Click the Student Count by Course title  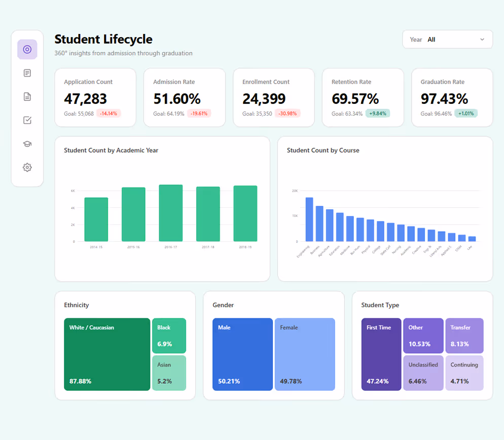[x=323, y=151]
